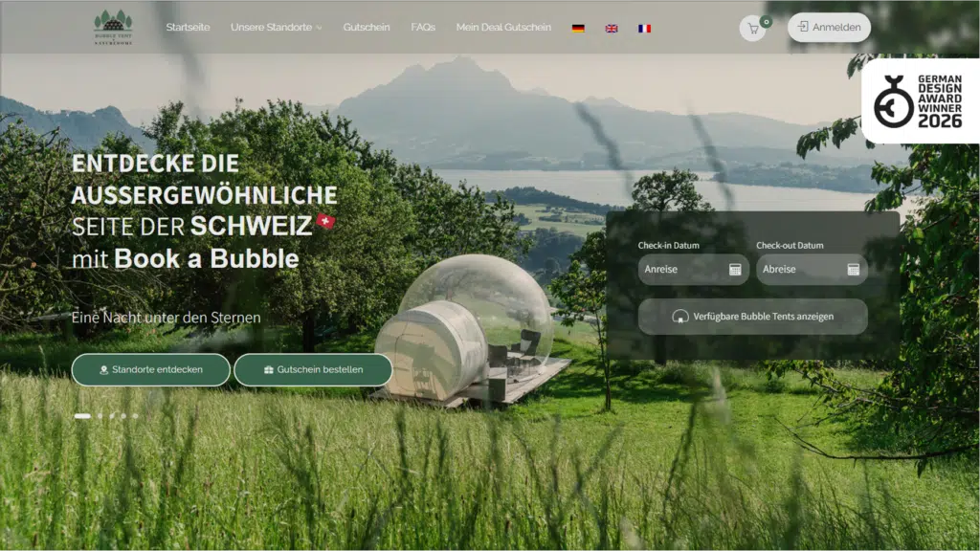
Task: Open calendar icon in Anreise field
Action: 735,269
